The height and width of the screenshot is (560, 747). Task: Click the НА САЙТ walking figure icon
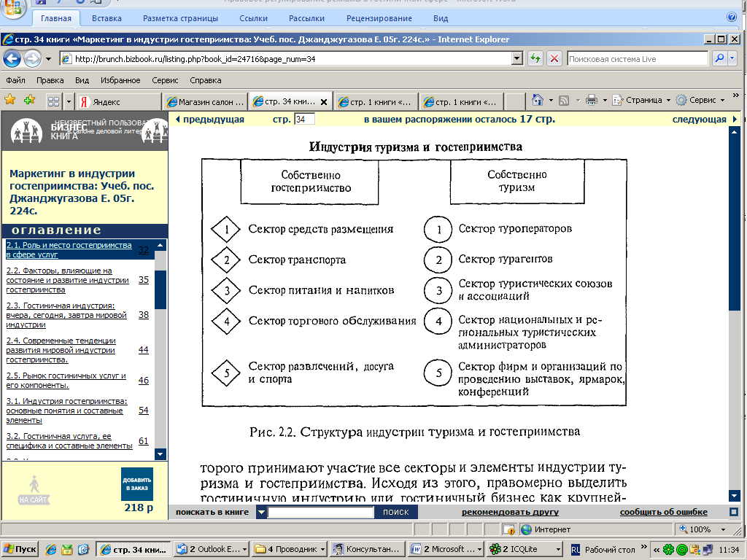(x=34, y=489)
